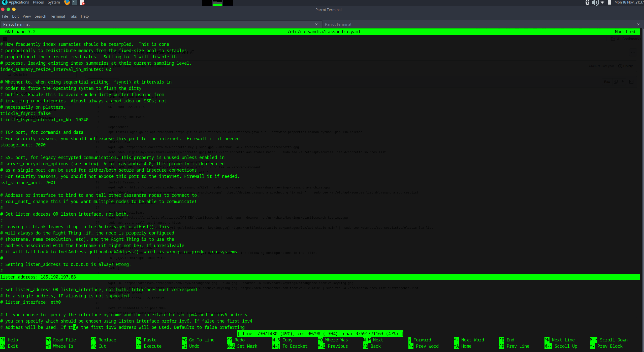The image size is (644, 352).
Task: Click the History link next to 41a997f
Action: pyautogui.click(x=627, y=66)
